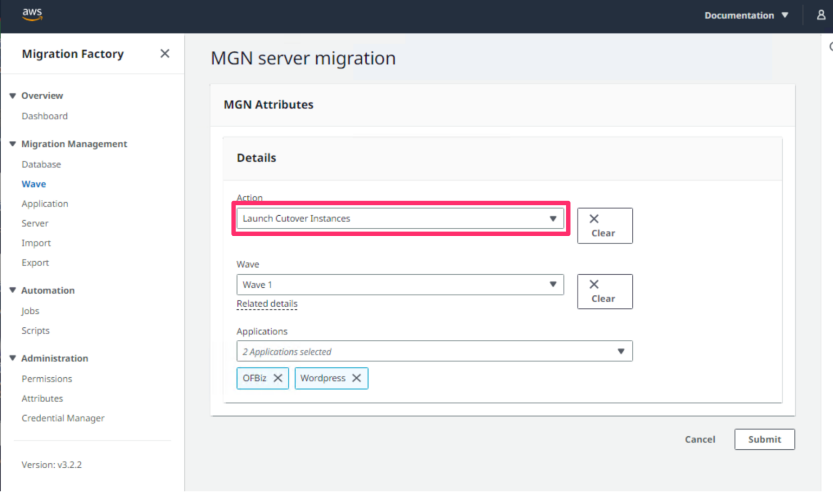Remove the Wordpress application tag
Screen dimensions: 833x504
357,378
